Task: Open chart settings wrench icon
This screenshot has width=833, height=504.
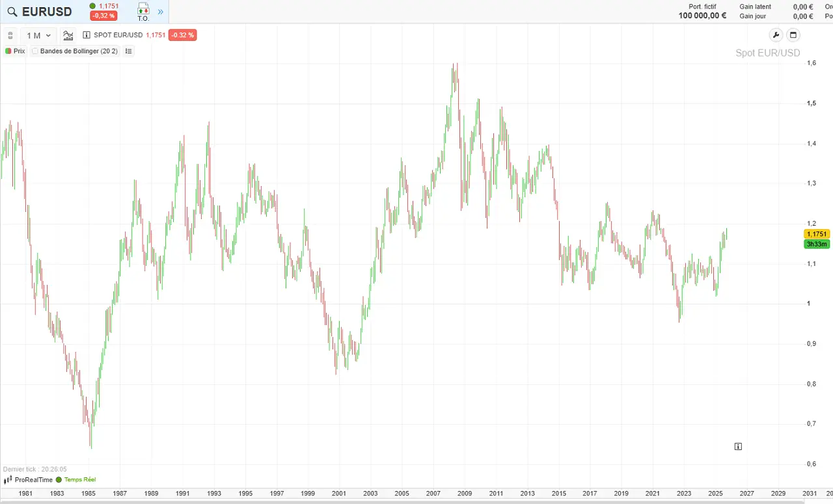Action: point(776,35)
